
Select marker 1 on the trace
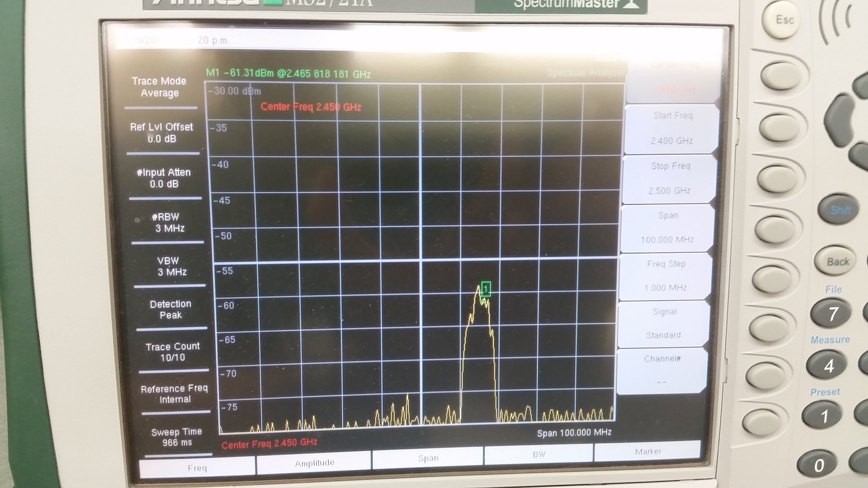[486, 289]
